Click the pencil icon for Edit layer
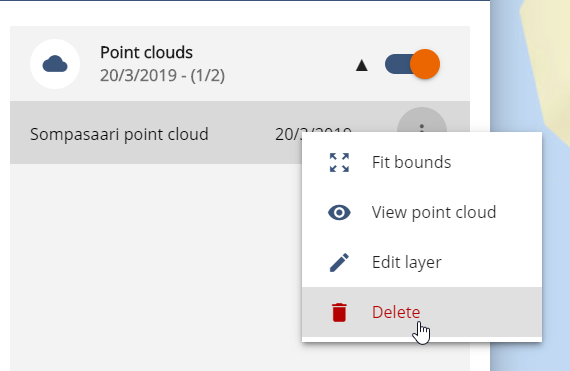The width and height of the screenshot is (570, 371). click(339, 262)
